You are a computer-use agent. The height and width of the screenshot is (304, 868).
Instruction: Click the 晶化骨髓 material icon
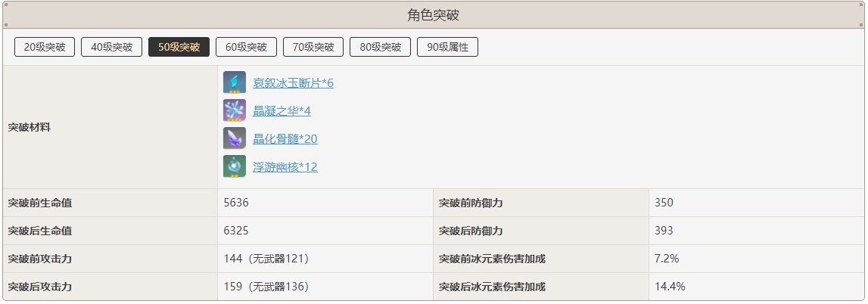tap(235, 138)
